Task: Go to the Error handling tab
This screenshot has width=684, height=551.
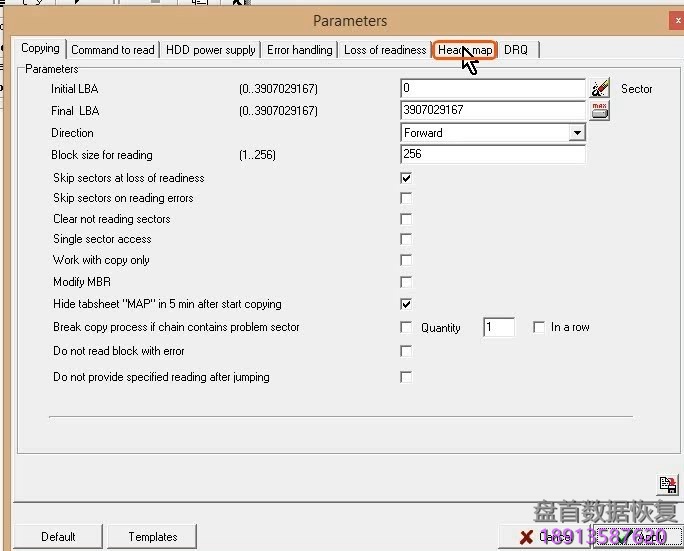Action: 299,50
